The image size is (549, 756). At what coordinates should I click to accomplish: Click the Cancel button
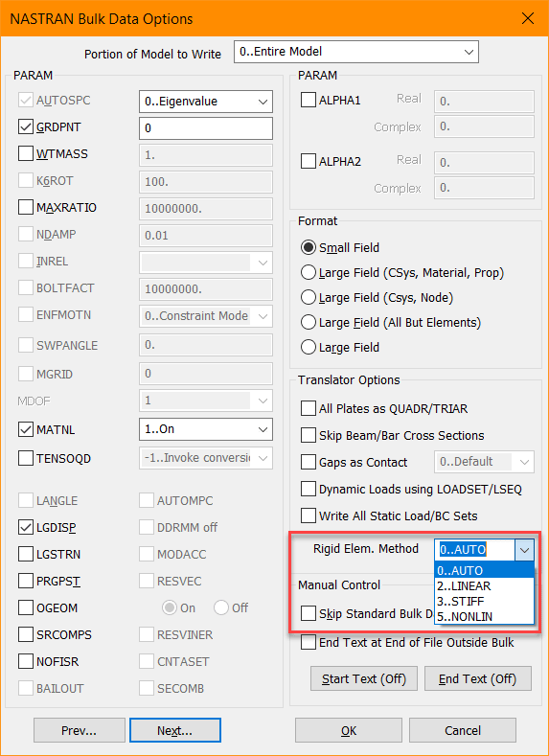click(463, 730)
